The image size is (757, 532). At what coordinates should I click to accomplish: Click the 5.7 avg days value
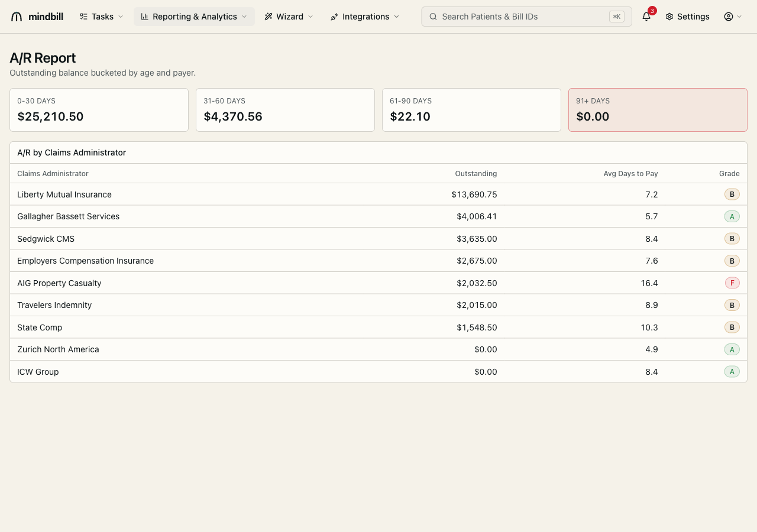[x=652, y=216]
